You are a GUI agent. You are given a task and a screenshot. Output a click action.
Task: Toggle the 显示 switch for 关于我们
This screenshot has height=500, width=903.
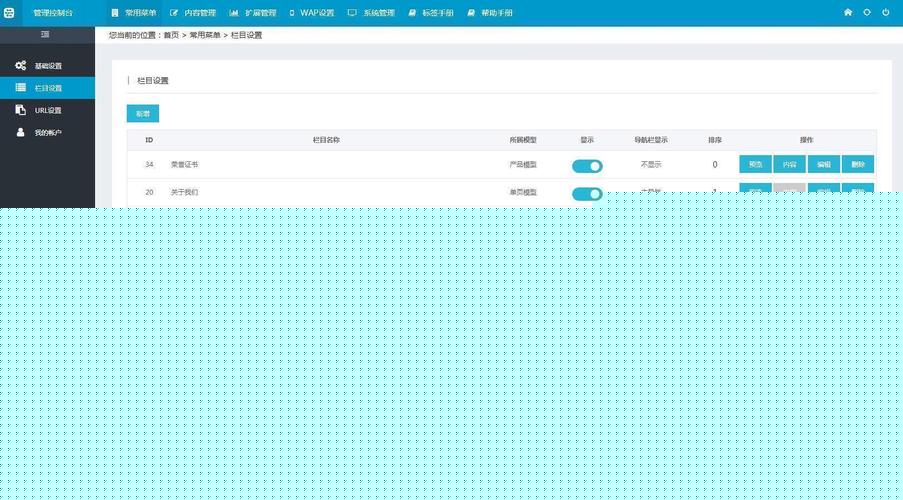click(x=587, y=194)
